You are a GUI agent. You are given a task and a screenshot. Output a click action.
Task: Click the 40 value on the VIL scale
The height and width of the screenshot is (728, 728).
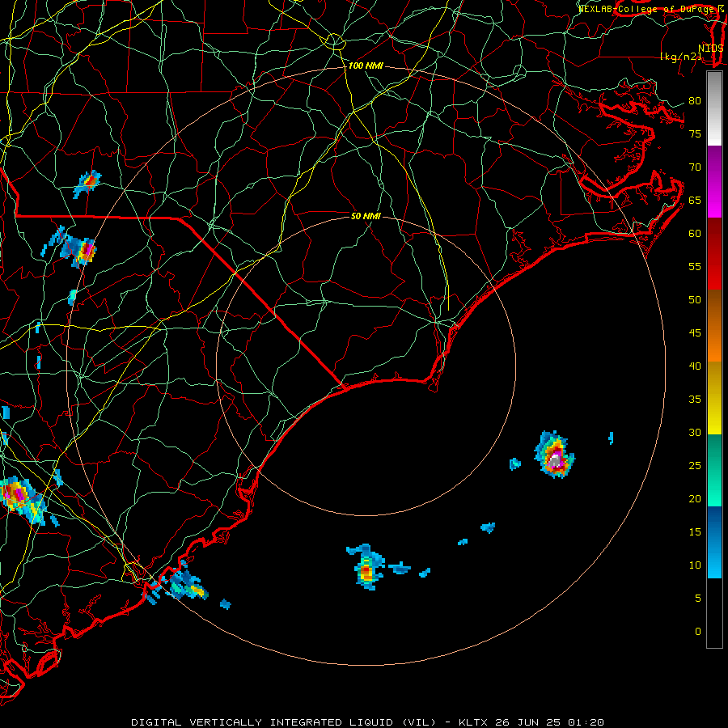tap(695, 366)
